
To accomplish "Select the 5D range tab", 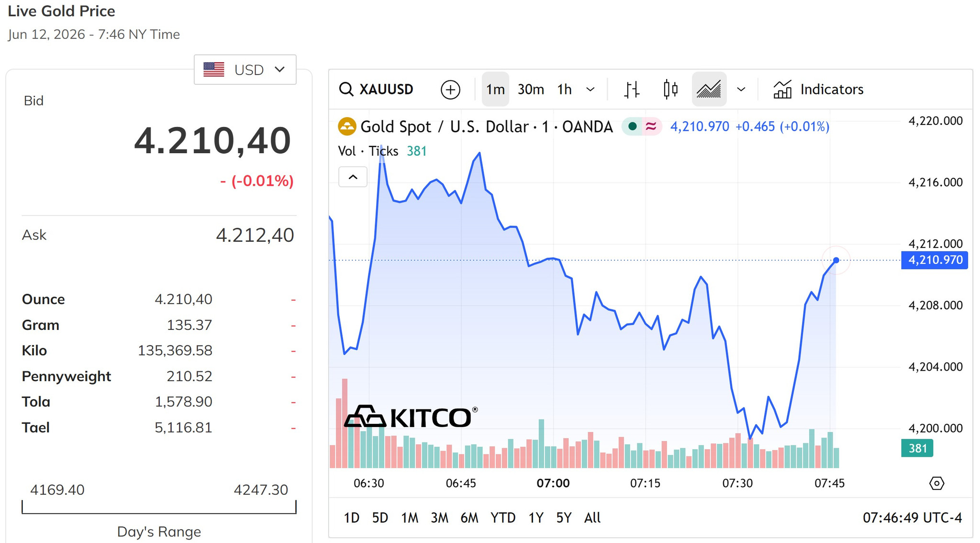I will [380, 518].
